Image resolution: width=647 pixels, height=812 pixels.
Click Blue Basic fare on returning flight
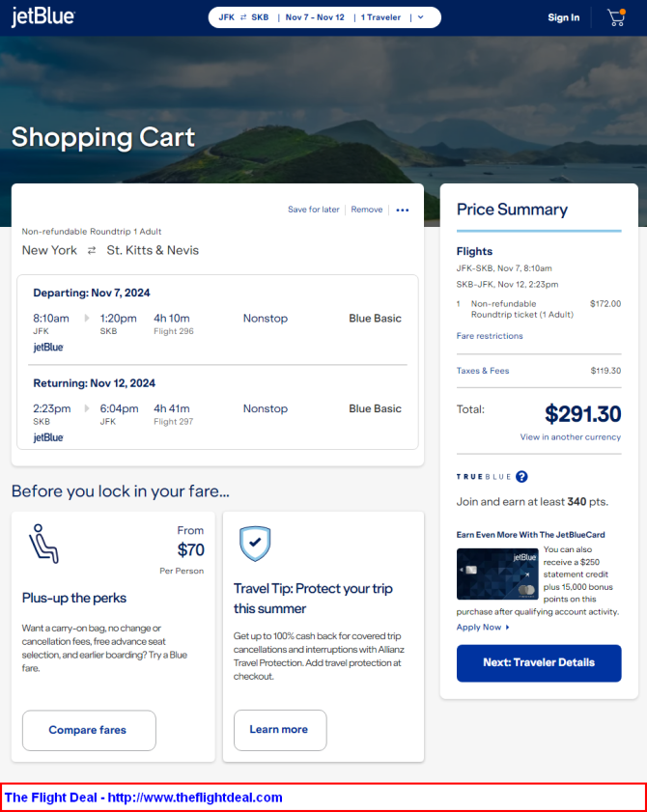[x=375, y=408]
